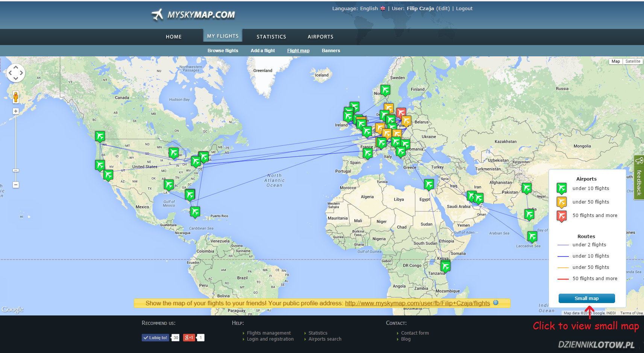The width and height of the screenshot is (644, 353).
Task: Click the Florida airport marker
Action: [x=190, y=195]
